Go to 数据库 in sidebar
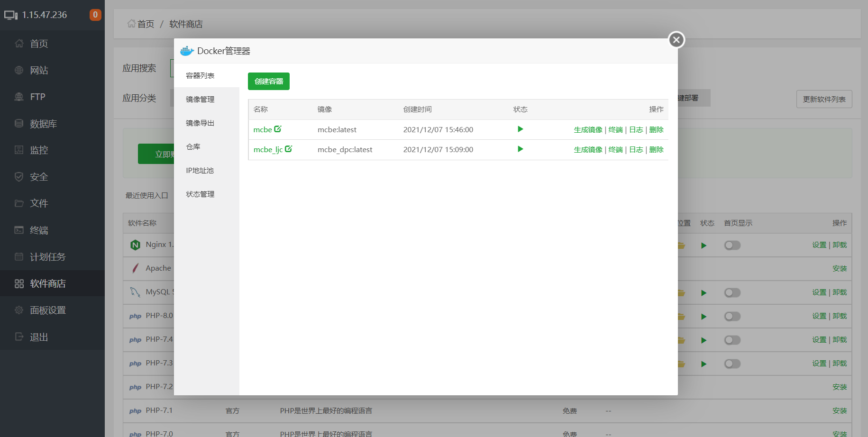Screen dimensions: 868x437 tap(52, 124)
